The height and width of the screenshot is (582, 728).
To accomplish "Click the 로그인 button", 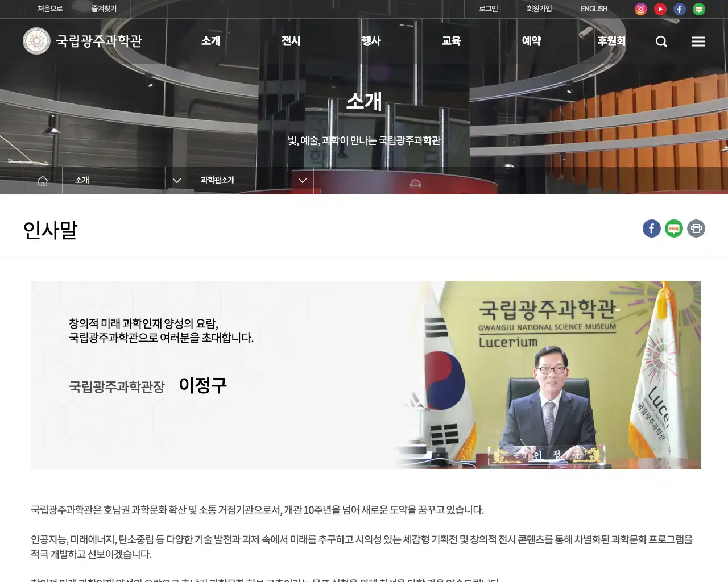I will point(487,9).
